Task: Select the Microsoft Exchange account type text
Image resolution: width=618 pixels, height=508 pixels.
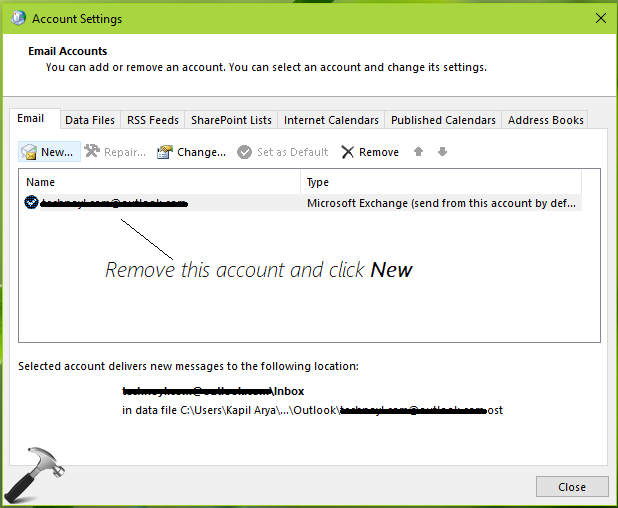Action: (x=441, y=203)
